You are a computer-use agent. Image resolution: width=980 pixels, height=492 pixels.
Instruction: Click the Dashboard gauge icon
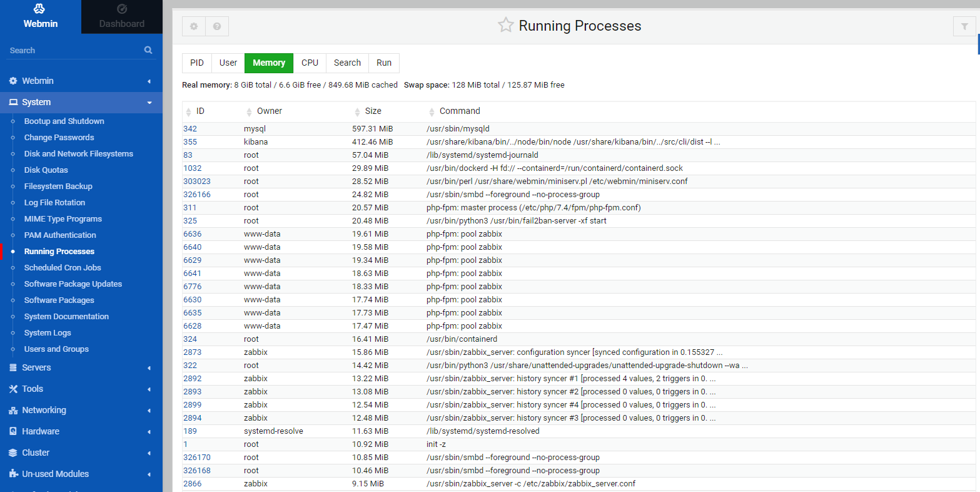[x=122, y=9]
